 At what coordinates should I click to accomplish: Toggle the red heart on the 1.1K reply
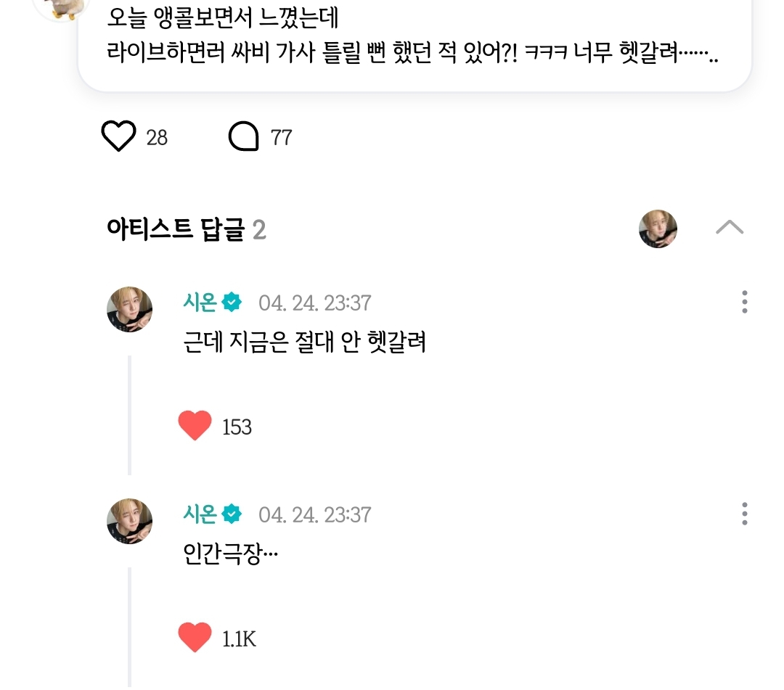195,638
